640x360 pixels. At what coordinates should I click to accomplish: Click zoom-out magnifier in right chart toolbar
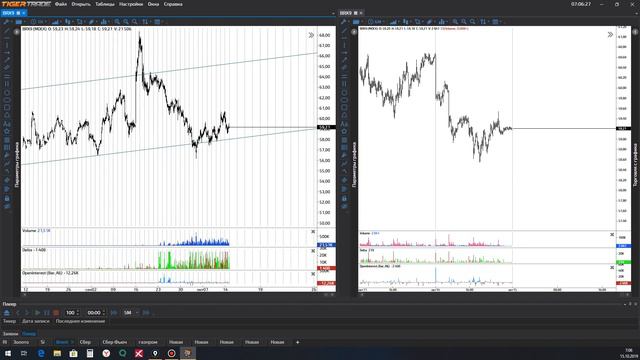[x=464, y=22]
